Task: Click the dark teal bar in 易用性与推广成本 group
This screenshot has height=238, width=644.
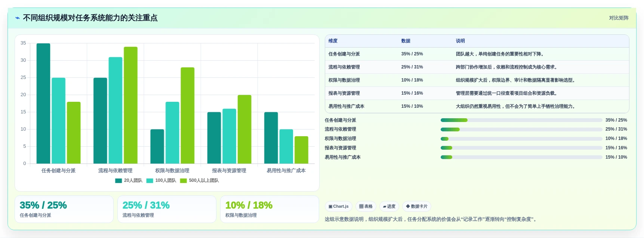Action: (271, 138)
